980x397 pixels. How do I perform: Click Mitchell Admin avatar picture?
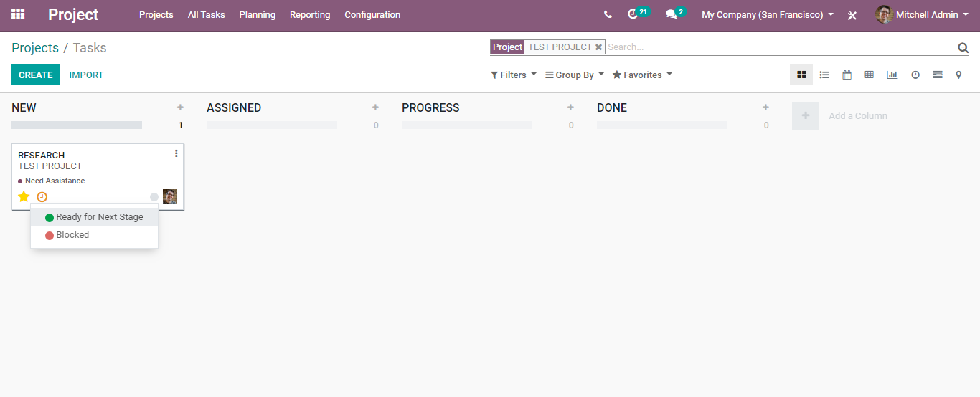click(884, 14)
